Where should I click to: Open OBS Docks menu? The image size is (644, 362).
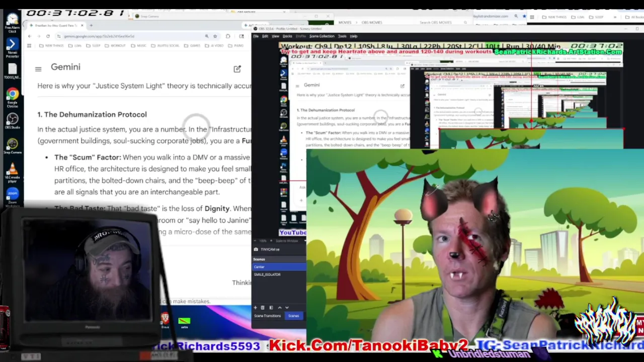pyautogui.click(x=287, y=36)
